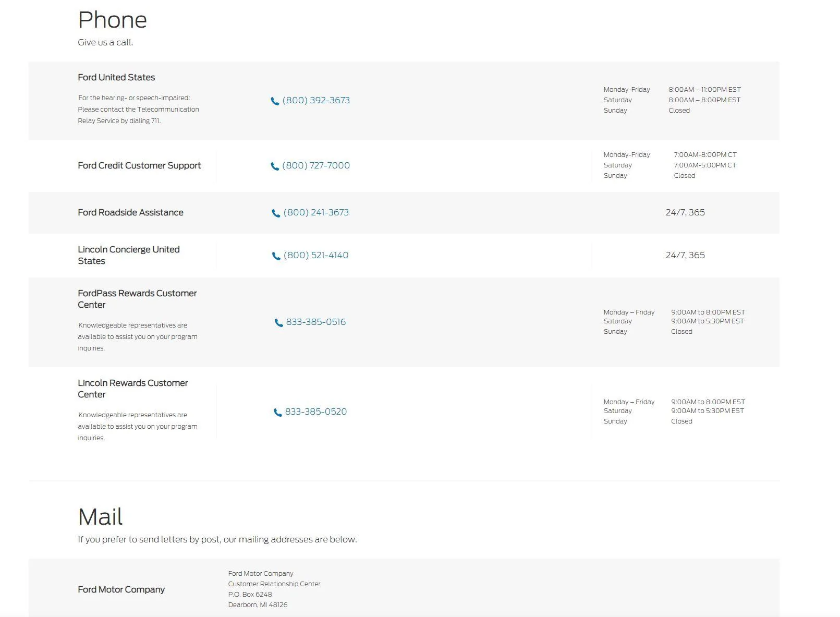Click 'Lincoln Concierge United States' row title
The image size is (840, 617).
point(129,255)
